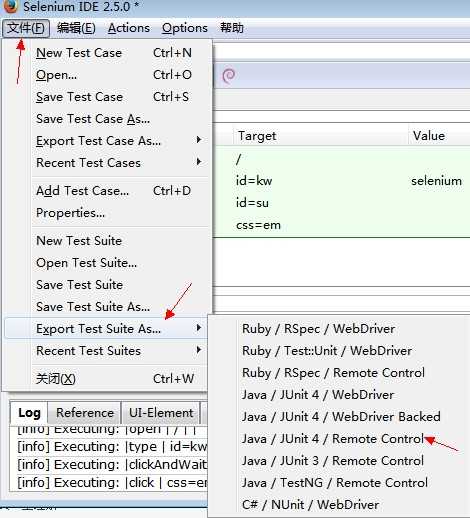Open the Actions menu
The image size is (470, 518).
tap(129, 28)
